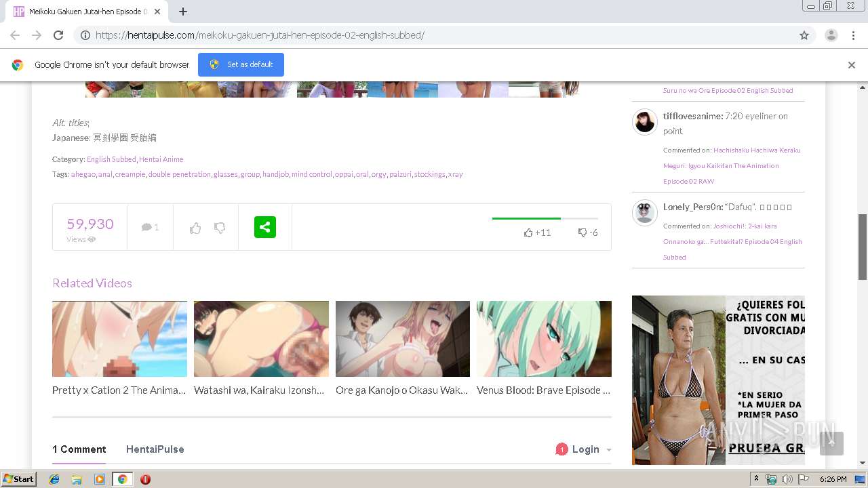Image resolution: width=868 pixels, height=488 pixels.
Task: Open the Chrome three-dot menu
Action: (x=854, y=35)
